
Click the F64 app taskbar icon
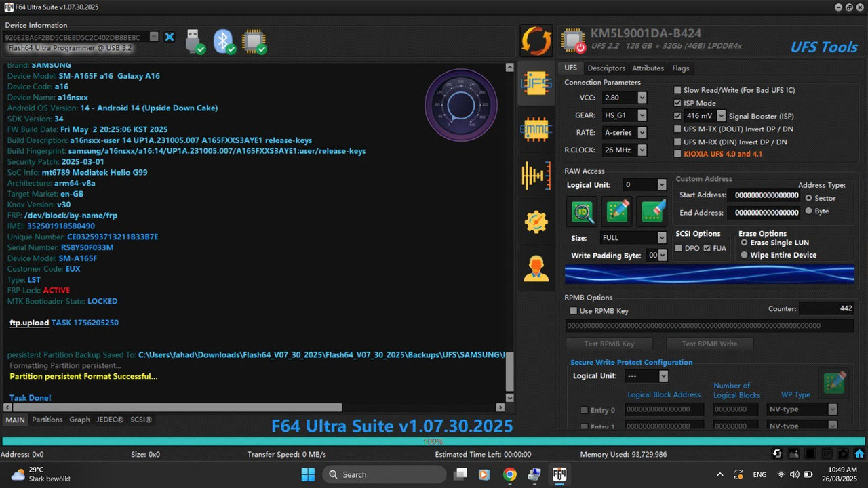pyautogui.click(x=559, y=474)
